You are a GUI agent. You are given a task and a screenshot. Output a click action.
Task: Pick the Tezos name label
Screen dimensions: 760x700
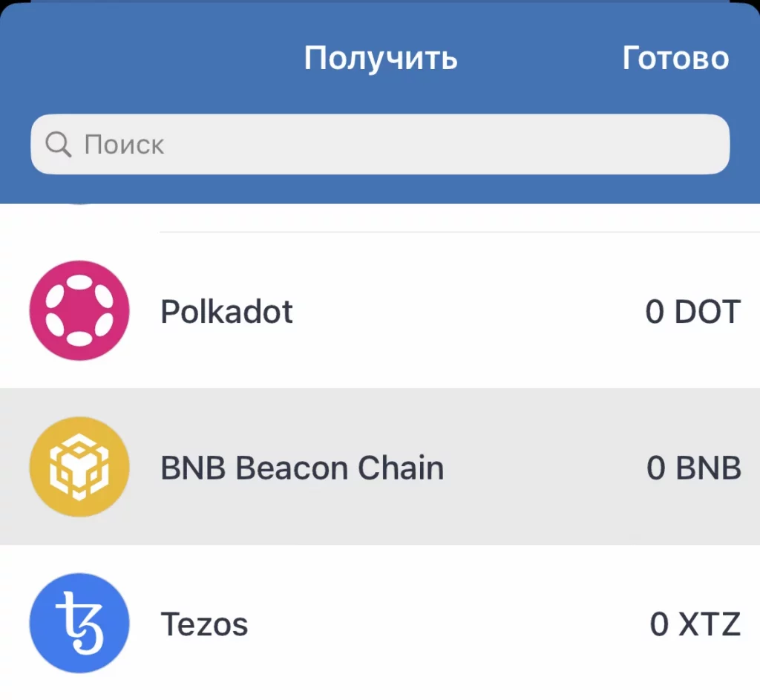click(x=204, y=624)
